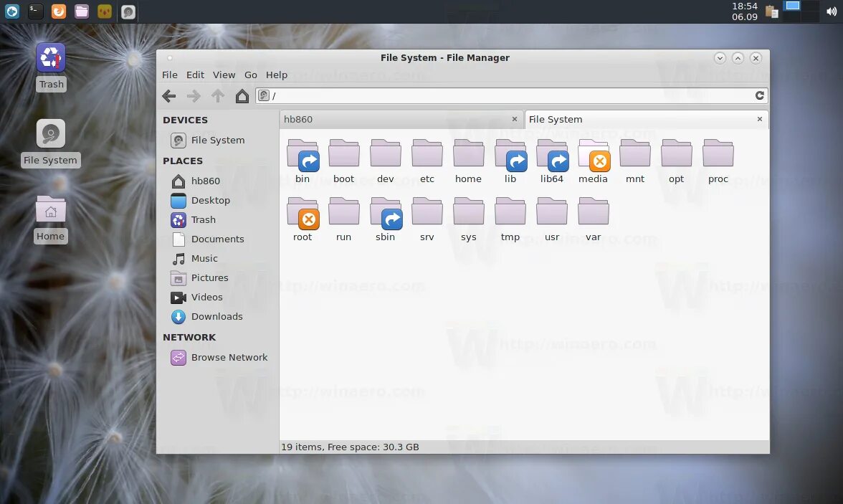Select the restricted root folder

click(303, 213)
